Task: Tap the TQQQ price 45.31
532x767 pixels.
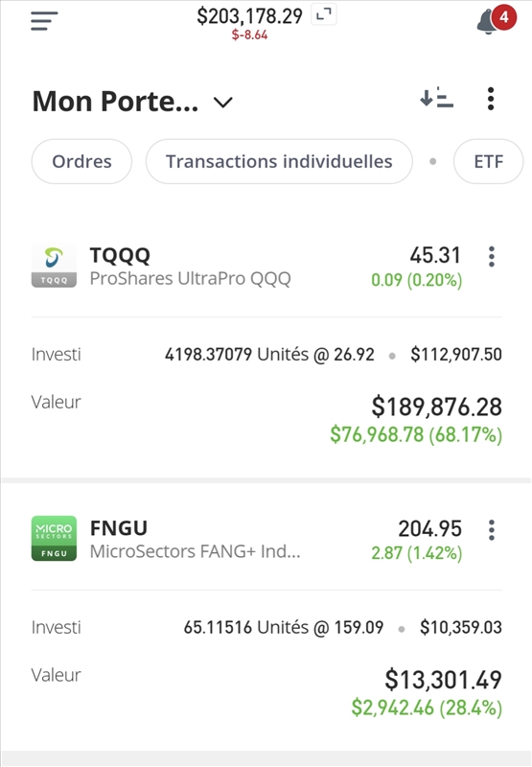Action: pos(435,255)
